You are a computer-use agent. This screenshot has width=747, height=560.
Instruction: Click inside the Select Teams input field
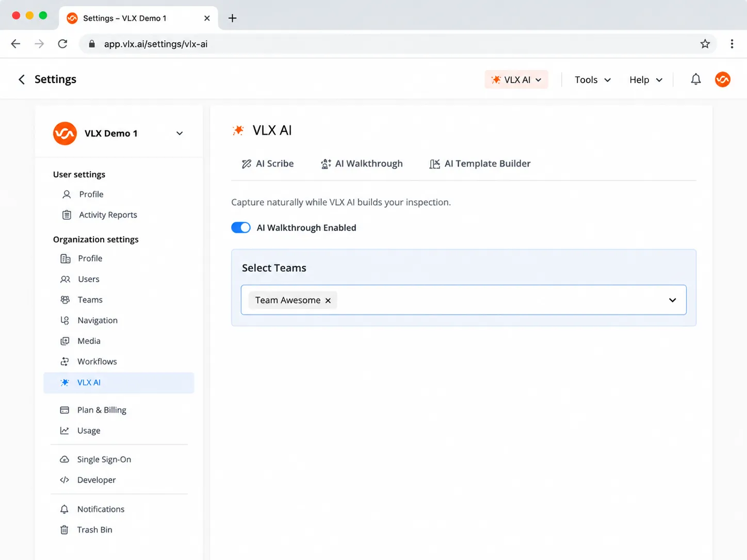coord(463,300)
